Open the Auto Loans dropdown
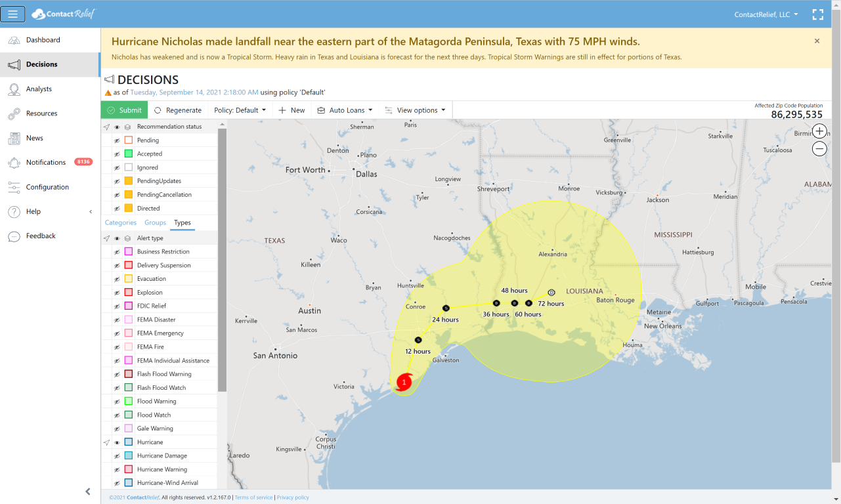The width and height of the screenshot is (841, 504). coord(345,110)
